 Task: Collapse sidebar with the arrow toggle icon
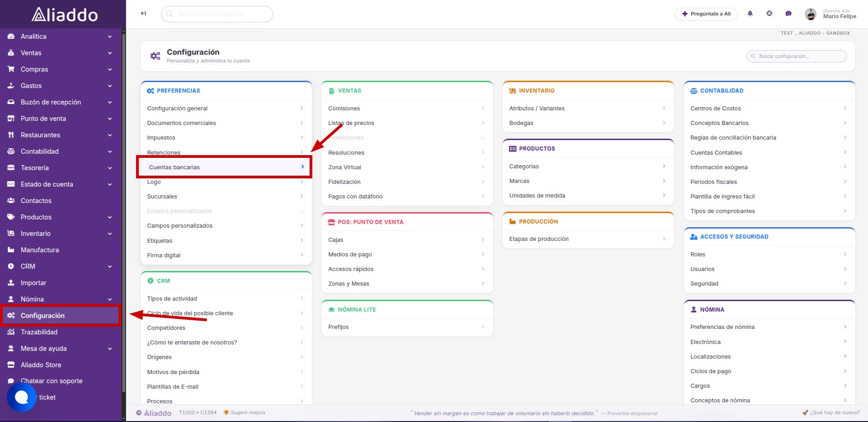pos(143,14)
